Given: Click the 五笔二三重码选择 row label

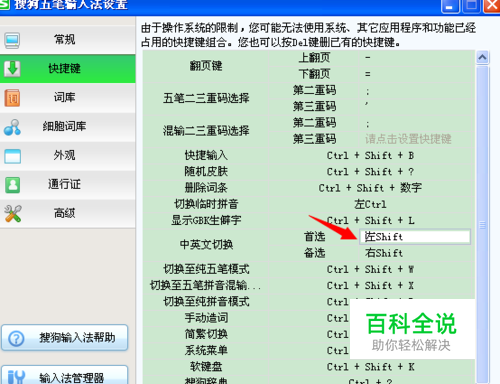Looking at the screenshot, I should pos(206,98).
